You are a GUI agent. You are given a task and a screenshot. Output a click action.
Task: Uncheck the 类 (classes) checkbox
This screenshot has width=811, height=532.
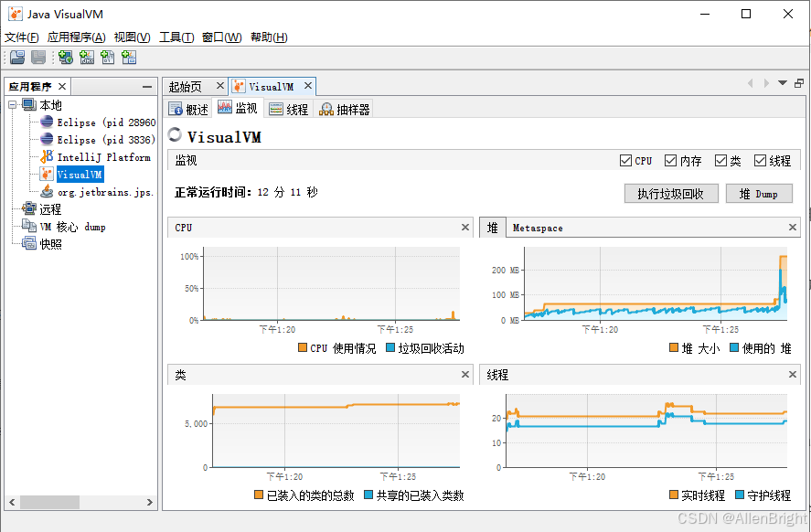[720, 160]
